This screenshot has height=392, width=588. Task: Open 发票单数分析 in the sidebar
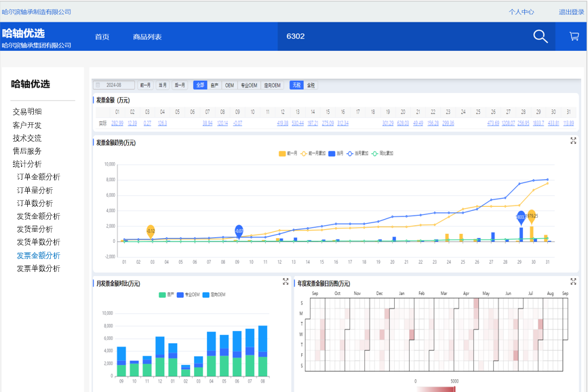pos(38,269)
